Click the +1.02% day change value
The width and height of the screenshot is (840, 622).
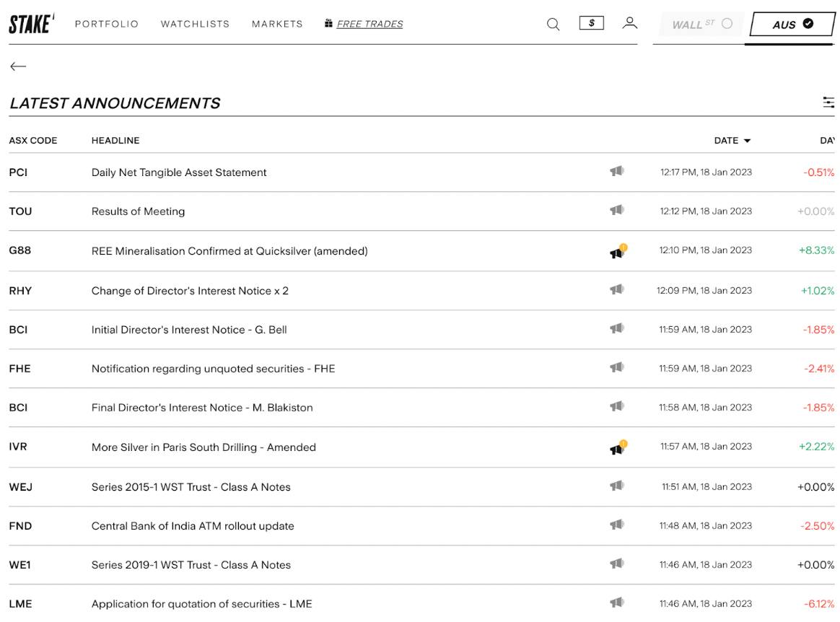pyautogui.click(x=818, y=290)
